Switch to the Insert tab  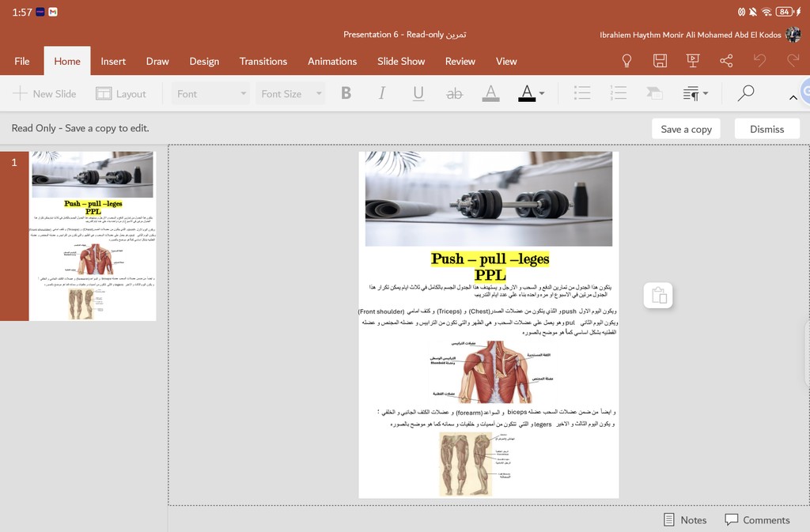pos(113,61)
